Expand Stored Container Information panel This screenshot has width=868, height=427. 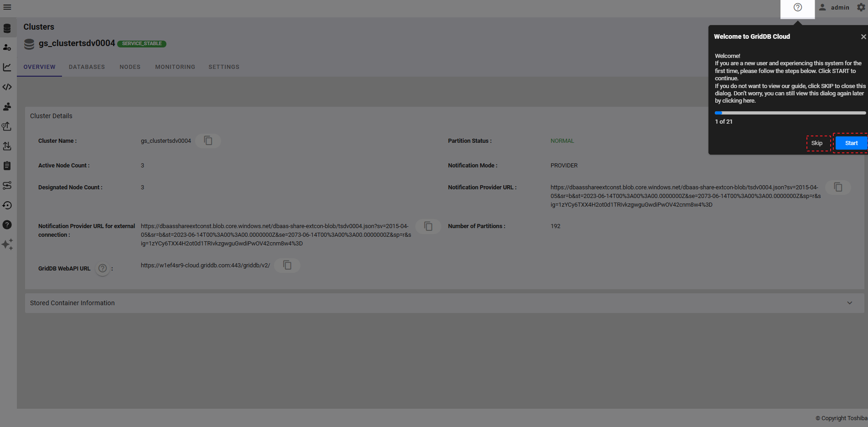coord(849,303)
